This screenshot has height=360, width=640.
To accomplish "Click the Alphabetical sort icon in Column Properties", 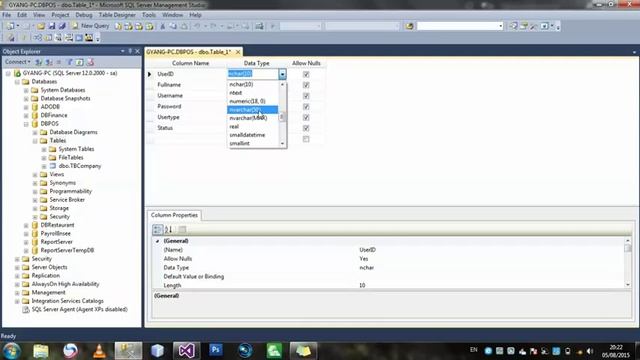I will 169,229.
